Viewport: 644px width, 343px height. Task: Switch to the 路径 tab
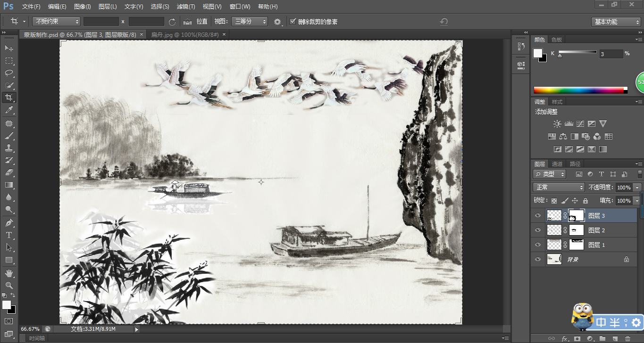point(575,164)
